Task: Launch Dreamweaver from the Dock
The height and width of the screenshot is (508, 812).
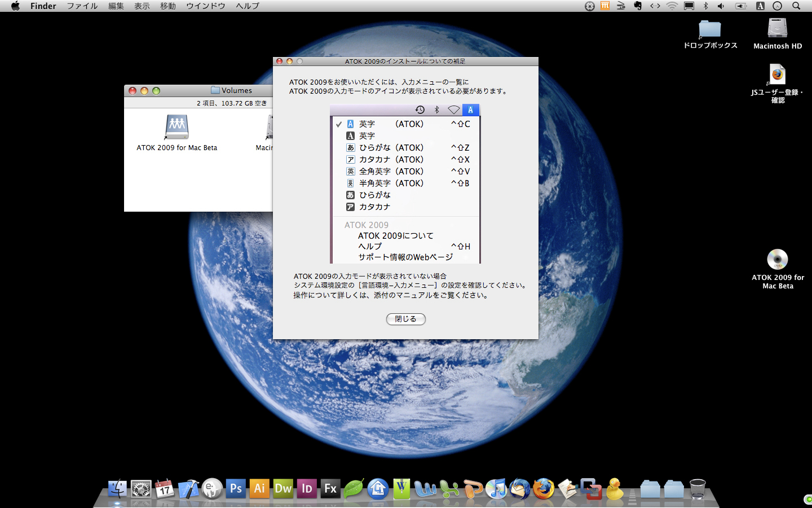Action: pyautogui.click(x=283, y=489)
